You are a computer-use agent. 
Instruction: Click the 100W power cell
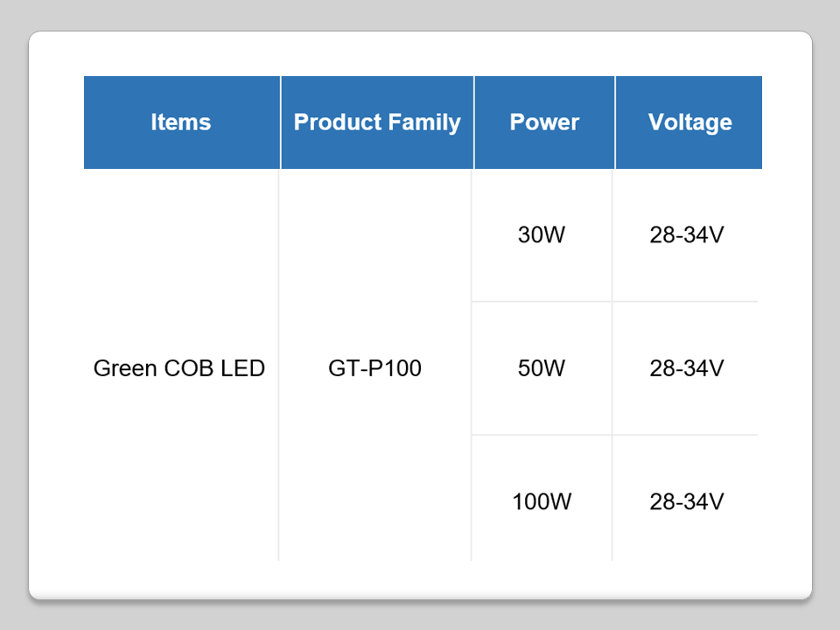pyautogui.click(x=542, y=502)
